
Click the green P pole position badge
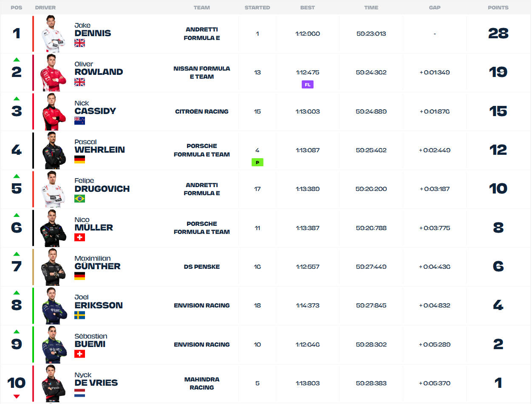coord(257,162)
